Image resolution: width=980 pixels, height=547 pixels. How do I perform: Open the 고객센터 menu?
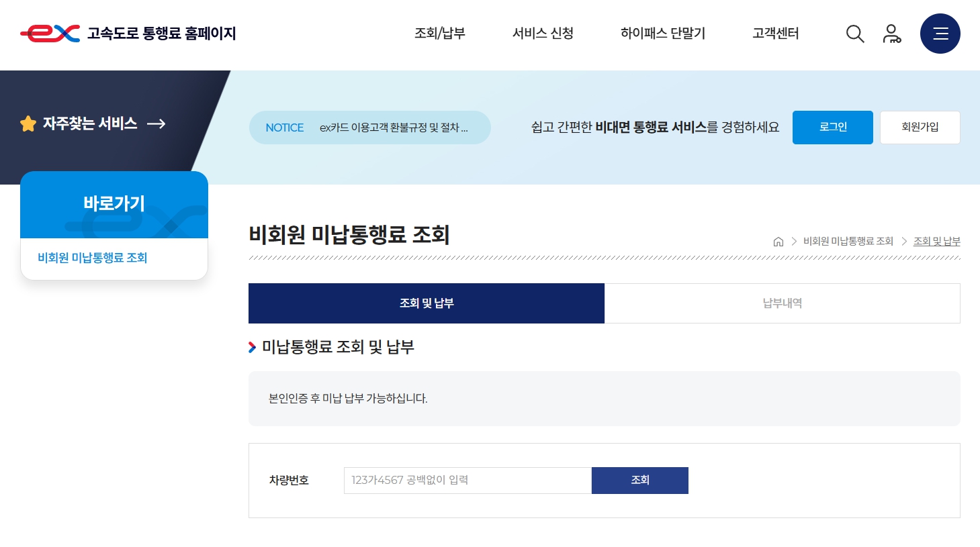coord(774,34)
